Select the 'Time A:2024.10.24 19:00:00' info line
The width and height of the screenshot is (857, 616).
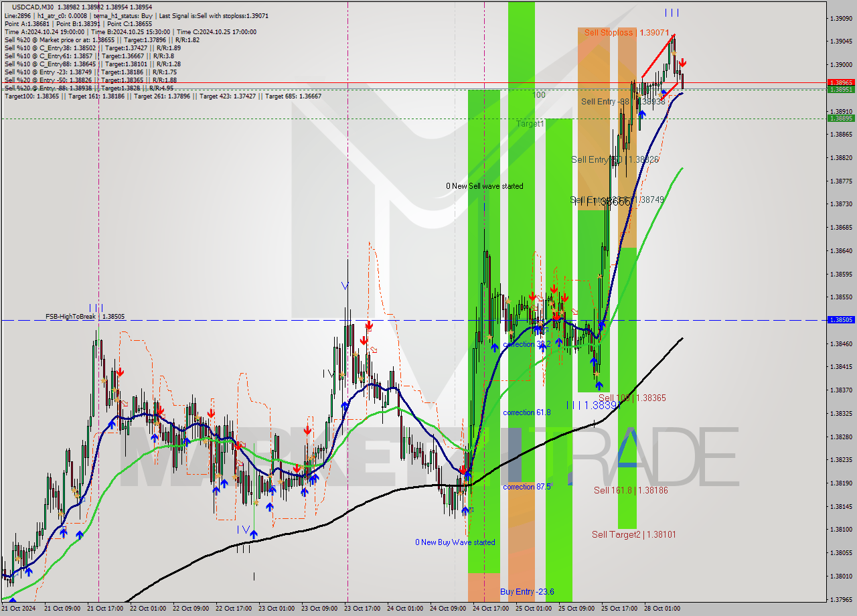(131, 31)
